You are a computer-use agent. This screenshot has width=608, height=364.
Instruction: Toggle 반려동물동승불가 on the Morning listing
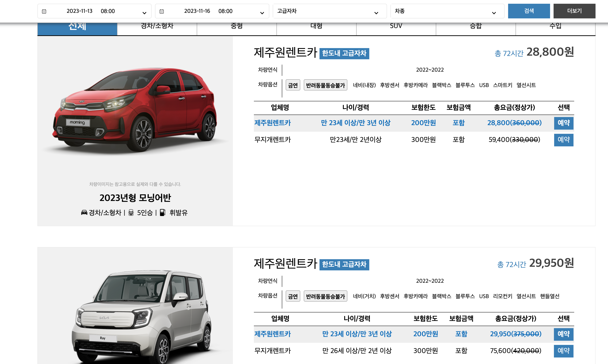coord(325,85)
